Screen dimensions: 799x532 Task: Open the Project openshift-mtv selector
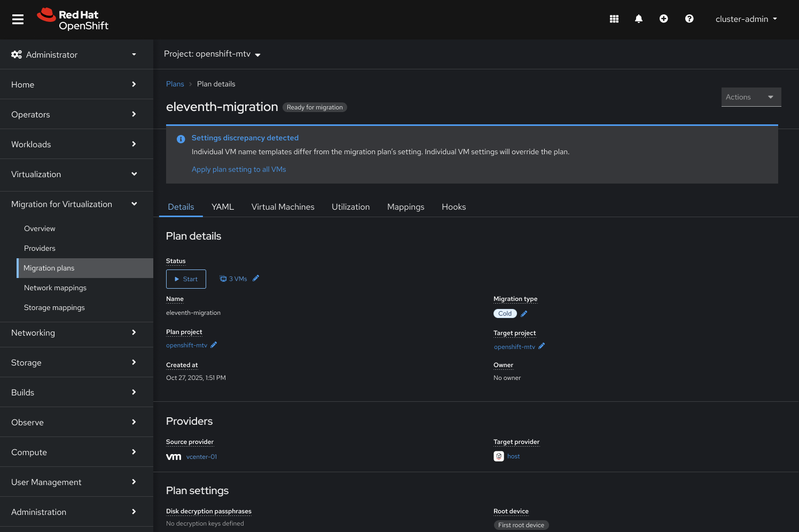point(212,54)
